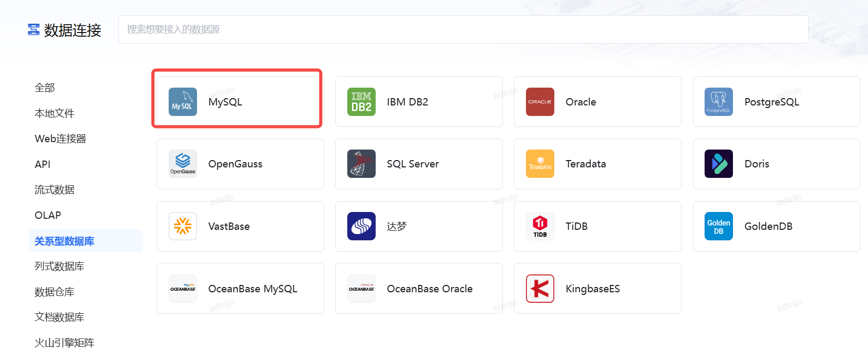
Task: Choose the TiDB label
Action: click(x=577, y=226)
